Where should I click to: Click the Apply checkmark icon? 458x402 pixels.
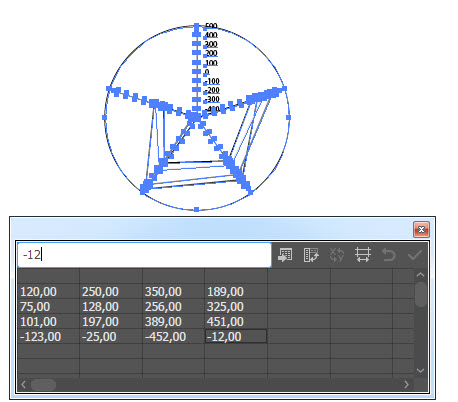(415, 255)
